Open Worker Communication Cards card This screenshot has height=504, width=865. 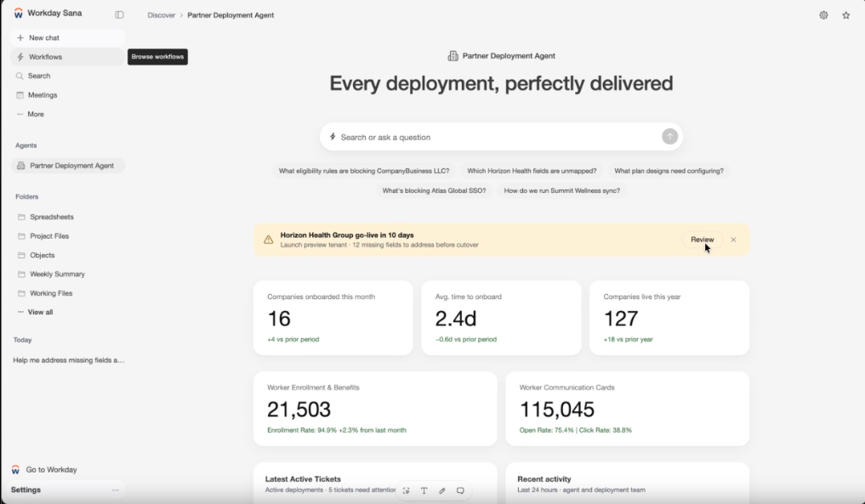(x=627, y=409)
